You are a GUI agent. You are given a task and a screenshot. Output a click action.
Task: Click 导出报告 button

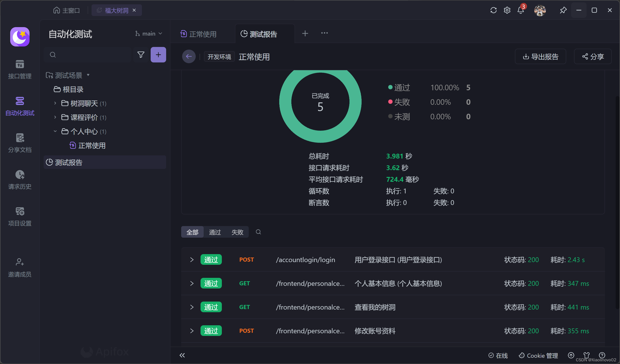pos(540,57)
